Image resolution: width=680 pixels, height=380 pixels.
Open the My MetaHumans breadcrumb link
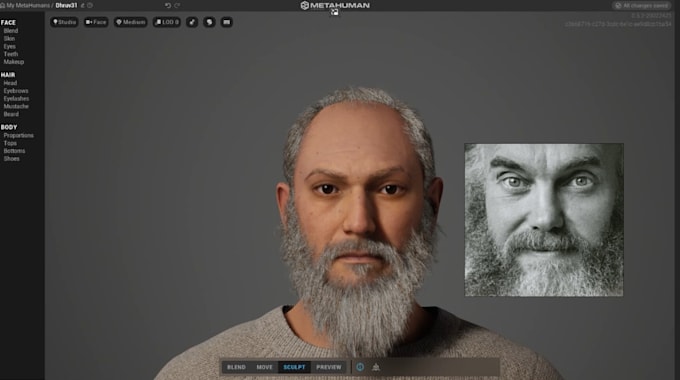point(28,6)
